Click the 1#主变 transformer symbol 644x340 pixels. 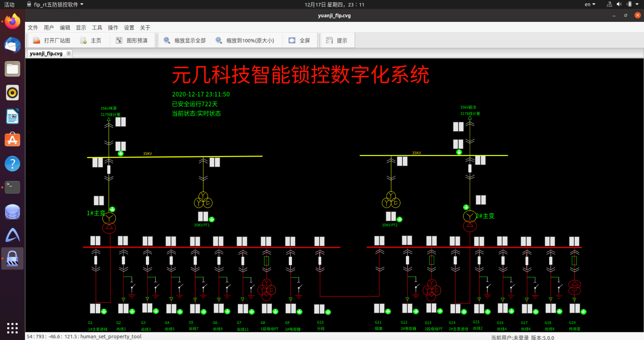[109, 223]
